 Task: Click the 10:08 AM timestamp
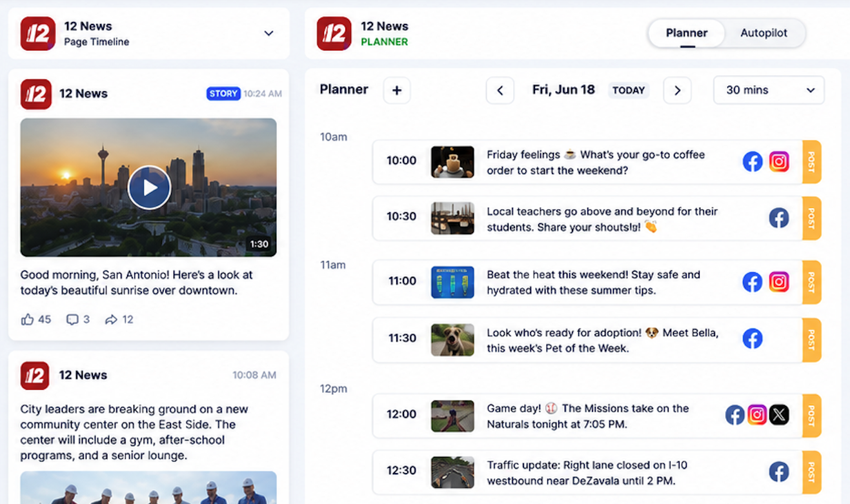pyautogui.click(x=254, y=375)
